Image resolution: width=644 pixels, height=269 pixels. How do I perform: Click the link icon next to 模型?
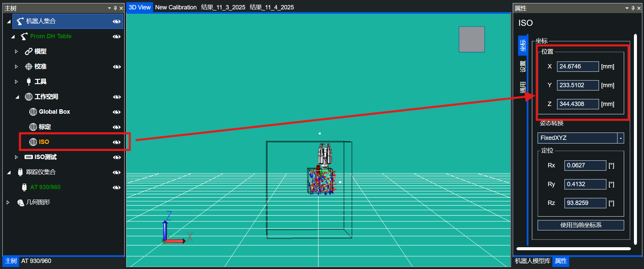tap(29, 51)
